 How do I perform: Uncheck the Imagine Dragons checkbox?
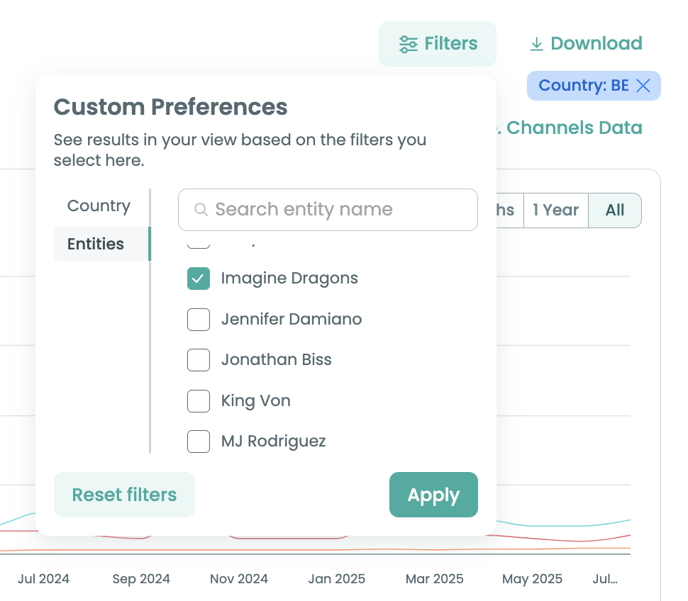click(198, 279)
